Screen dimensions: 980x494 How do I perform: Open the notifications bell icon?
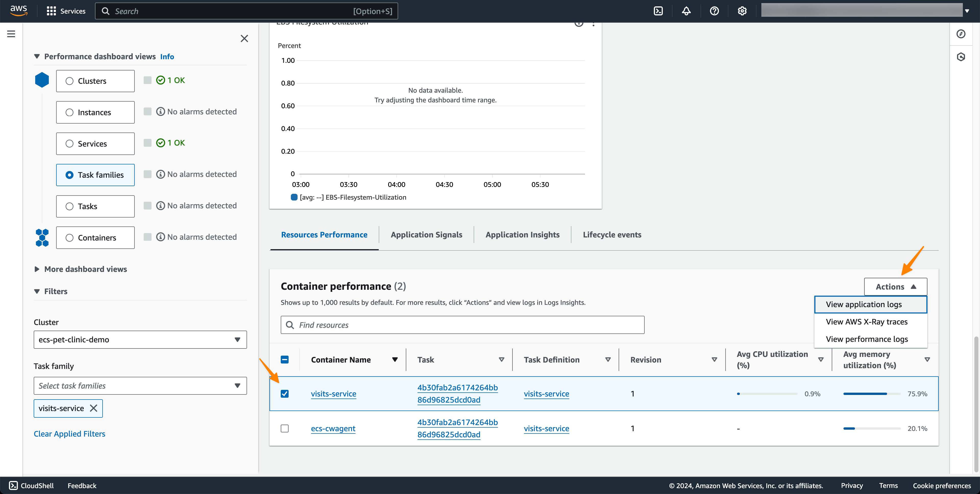tap(686, 11)
